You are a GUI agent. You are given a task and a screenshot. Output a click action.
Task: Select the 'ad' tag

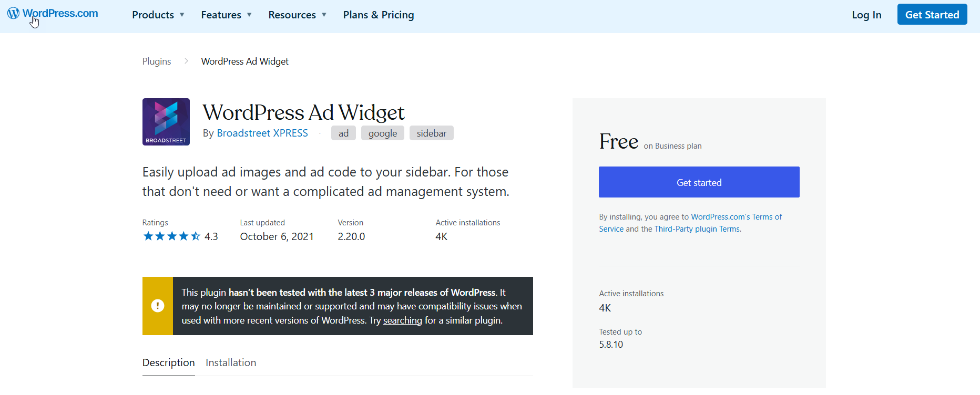coord(343,133)
